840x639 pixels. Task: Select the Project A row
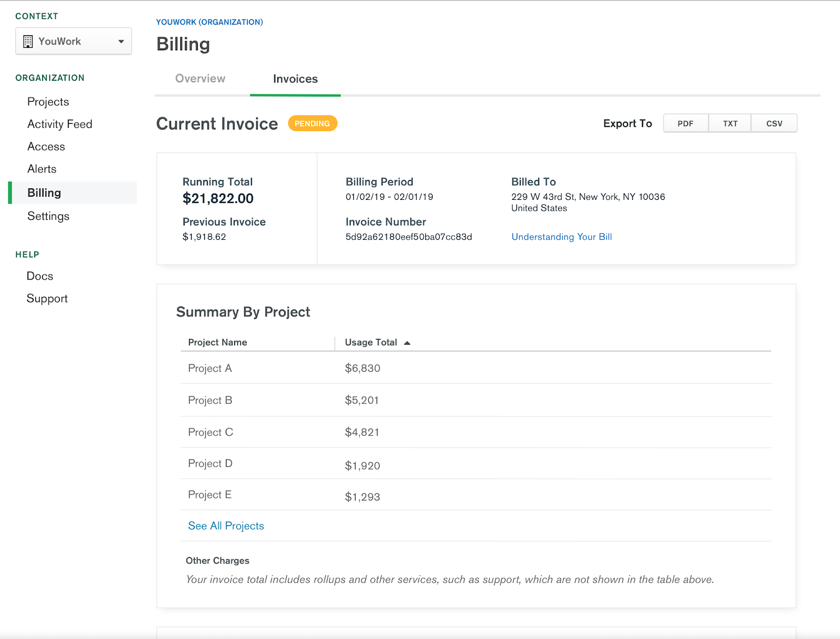click(x=210, y=368)
